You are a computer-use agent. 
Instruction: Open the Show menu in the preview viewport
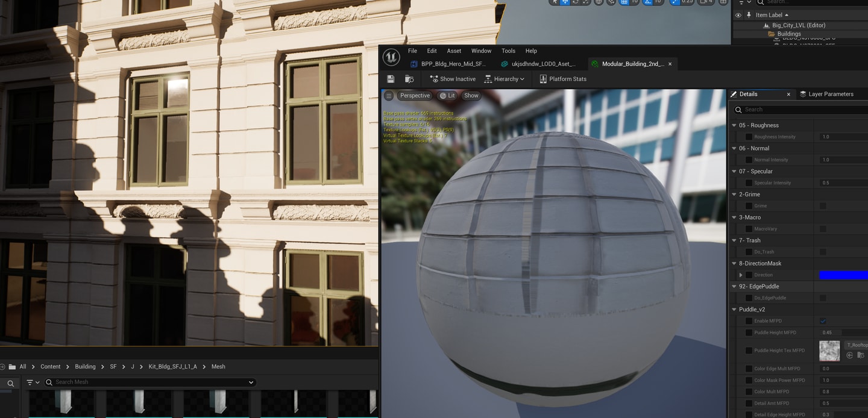(471, 96)
